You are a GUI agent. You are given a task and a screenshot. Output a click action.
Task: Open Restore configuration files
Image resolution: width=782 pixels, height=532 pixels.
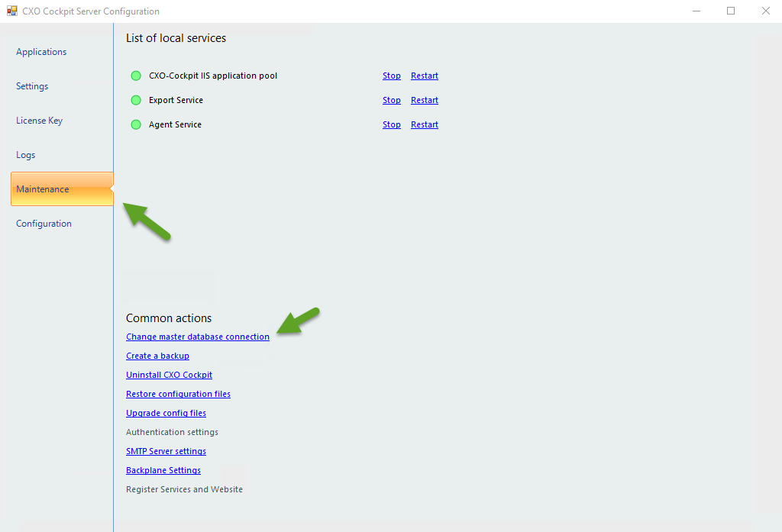coord(178,394)
